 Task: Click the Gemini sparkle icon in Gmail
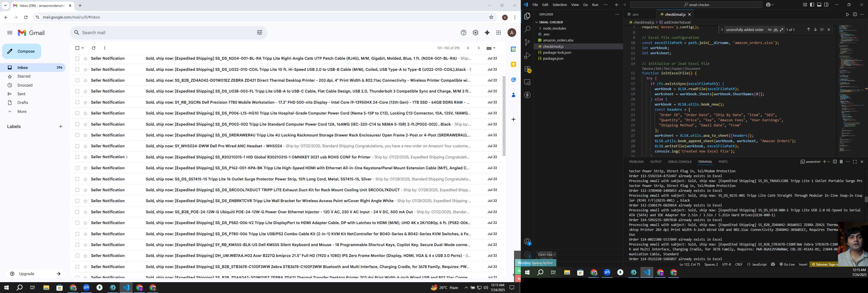pyautogui.click(x=487, y=33)
